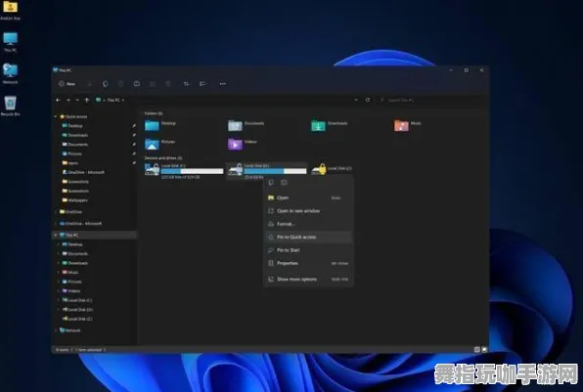This screenshot has height=392, width=583.
Task: Click the chevron after This PC in address bar
Action: [x=123, y=100]
